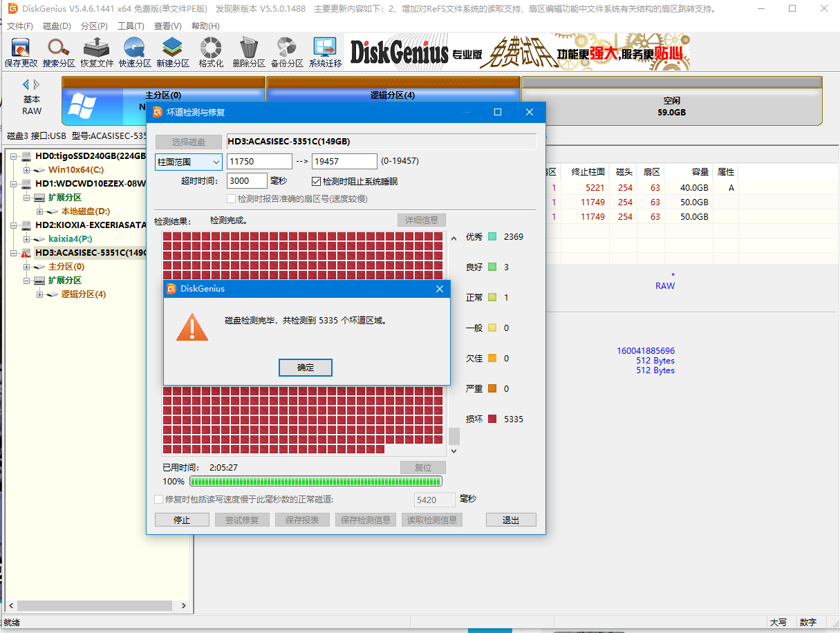Screen dimensions: 840x633
Task: Click the red 损坏 color swatch
Action: (x=492, y=419)
